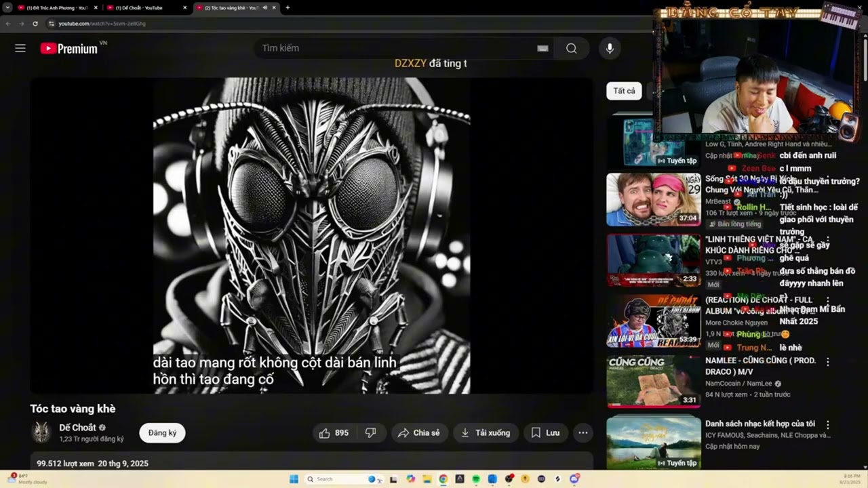Open the LINH THIÊNG VIỆT NAM video thumbnail
The height and width of the screenshot is (488, 868).
tap(653, 260)
